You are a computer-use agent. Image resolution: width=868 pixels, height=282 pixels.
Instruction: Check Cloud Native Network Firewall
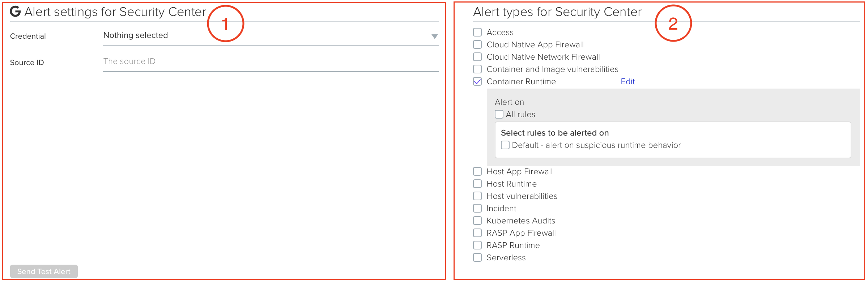(477, 57)
